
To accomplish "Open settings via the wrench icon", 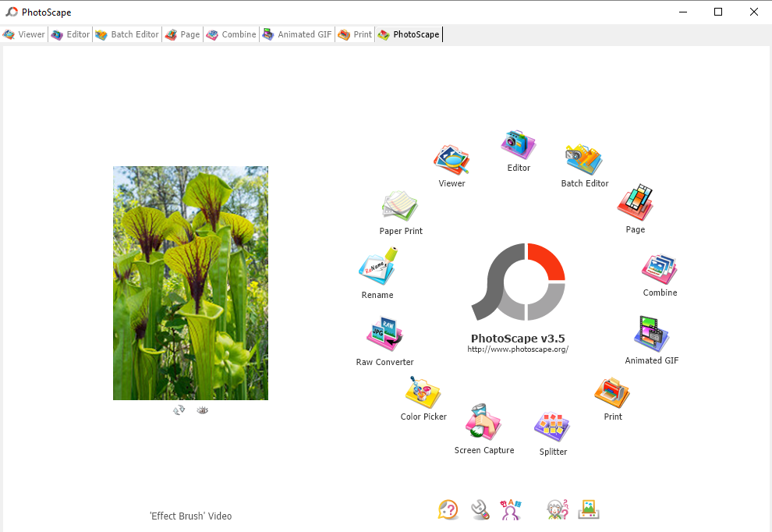I will tap(479, 509).
